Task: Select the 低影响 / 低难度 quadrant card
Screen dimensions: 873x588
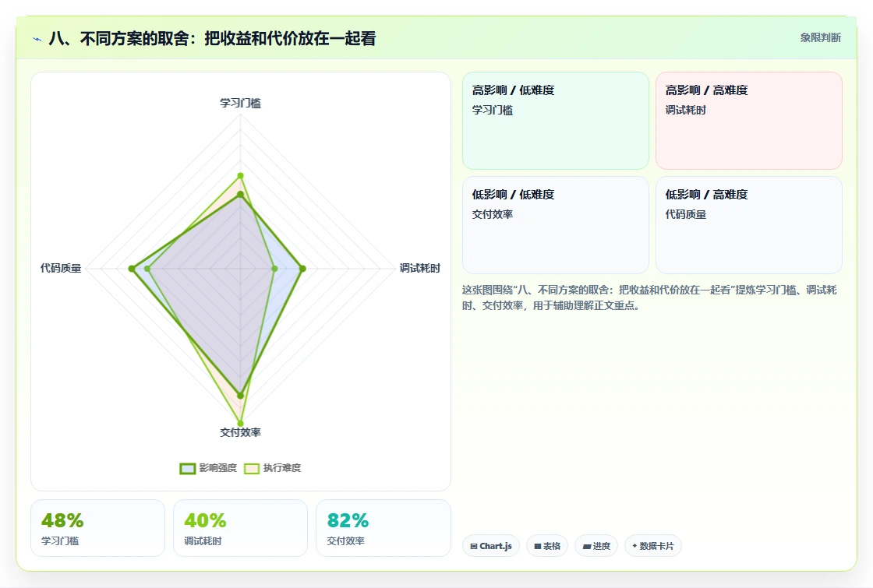Action: tap(556, 225)
